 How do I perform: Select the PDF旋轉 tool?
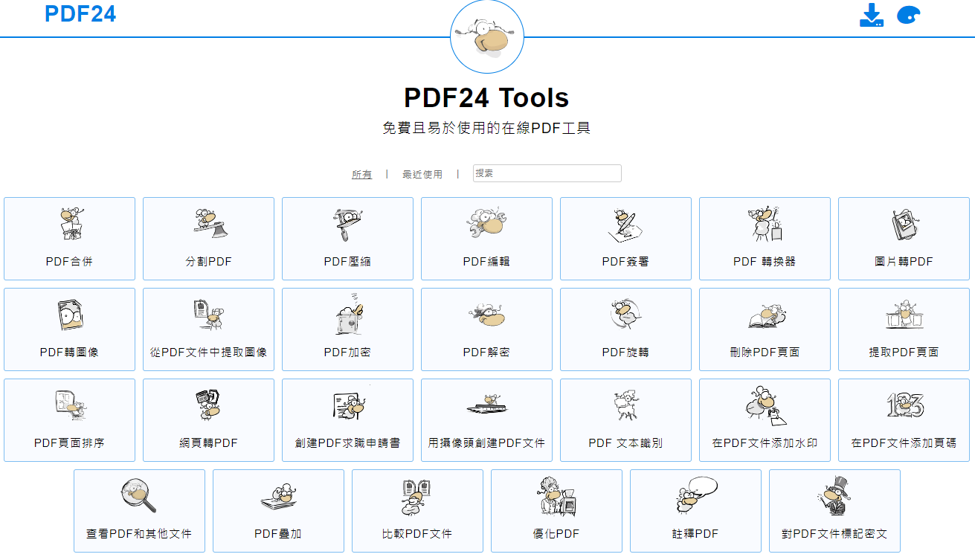(625, 329)
